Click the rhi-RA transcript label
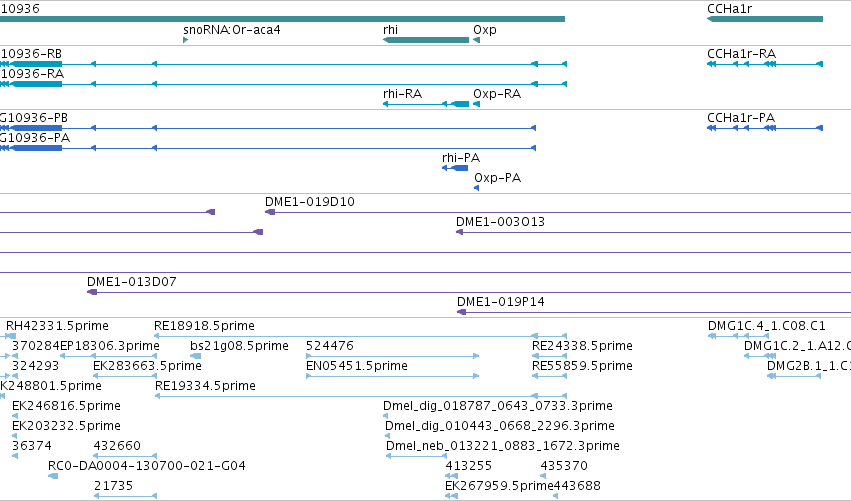 click(x=402, y=94)
